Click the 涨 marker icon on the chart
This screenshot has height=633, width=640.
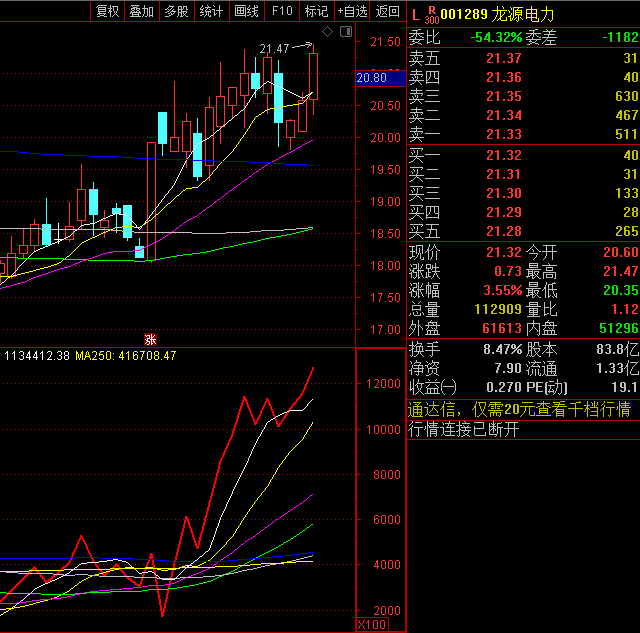[150, 339]
